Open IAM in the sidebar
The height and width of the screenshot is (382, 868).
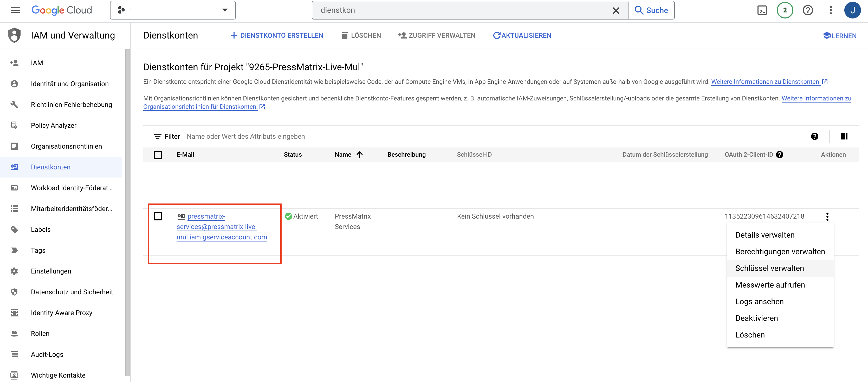[61, 63]
